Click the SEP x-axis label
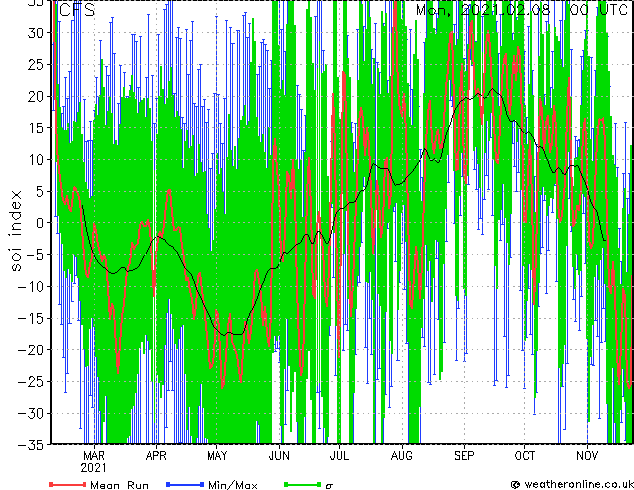Viewport: 634px width, 490px height. (464, 456)
